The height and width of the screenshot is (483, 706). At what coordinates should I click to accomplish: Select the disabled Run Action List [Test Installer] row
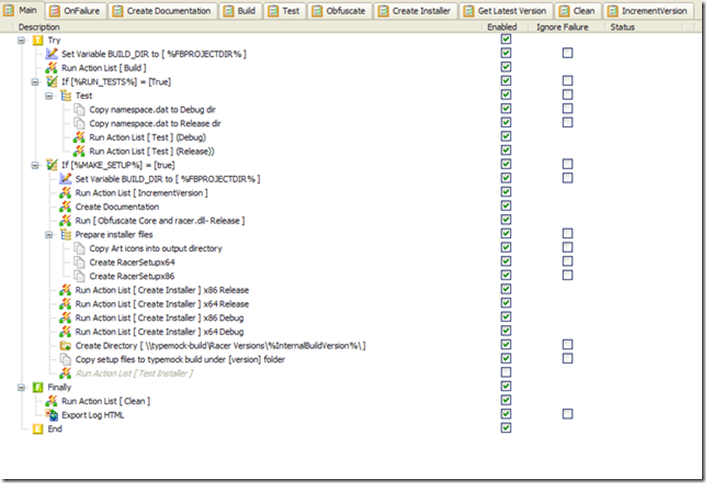tap(134, 374)
